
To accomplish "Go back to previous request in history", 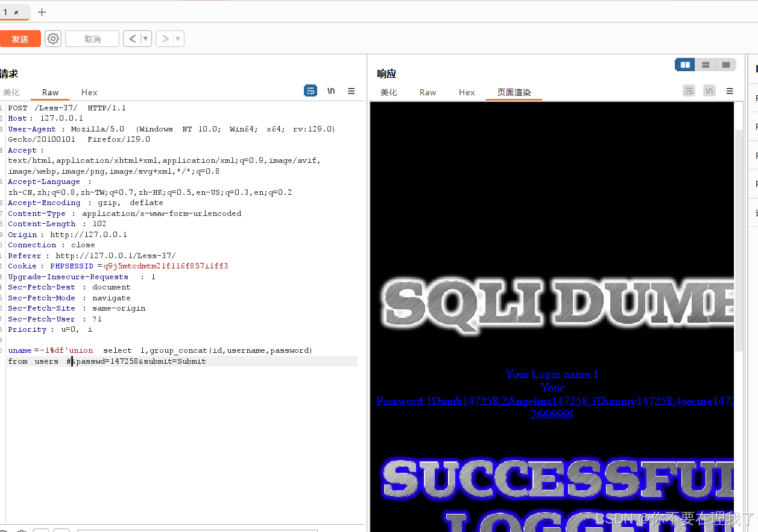I will point(133,39).
